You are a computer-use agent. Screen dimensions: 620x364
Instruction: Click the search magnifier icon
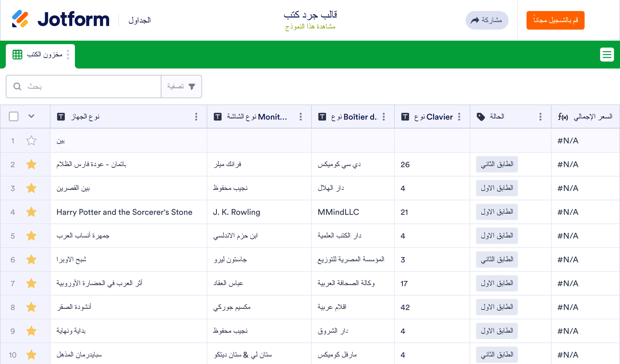coord(17,87)
